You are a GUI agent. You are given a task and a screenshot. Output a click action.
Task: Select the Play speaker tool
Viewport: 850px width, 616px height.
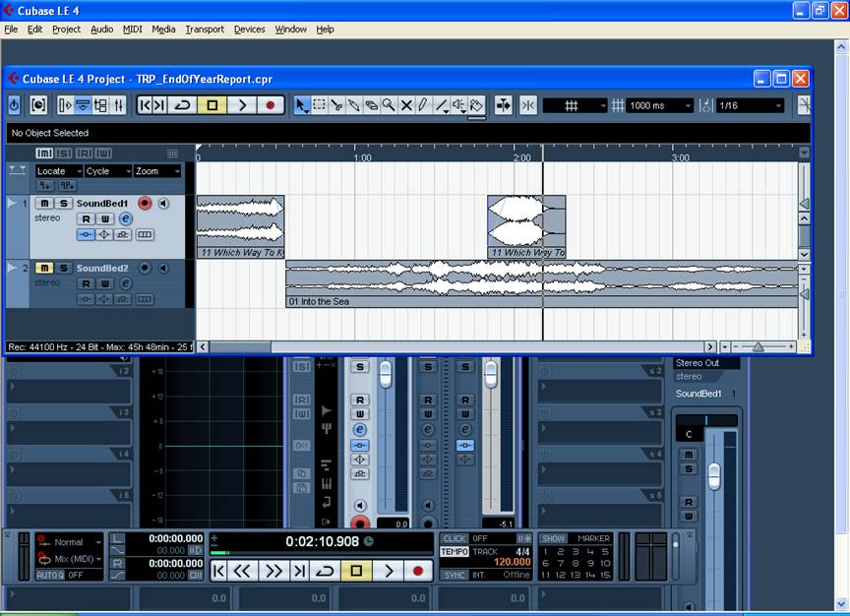point(459,105)
